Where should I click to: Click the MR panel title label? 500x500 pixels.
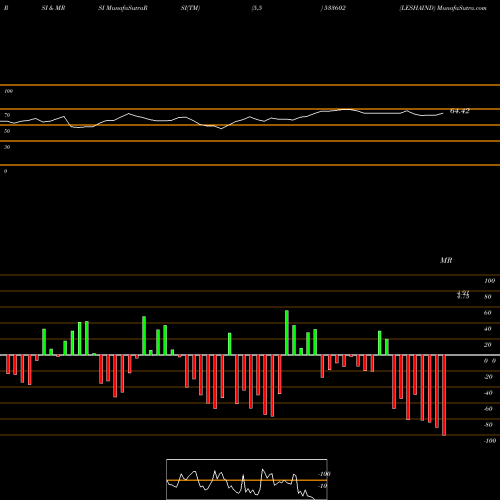pyautogui.click(x=446, y=260)
